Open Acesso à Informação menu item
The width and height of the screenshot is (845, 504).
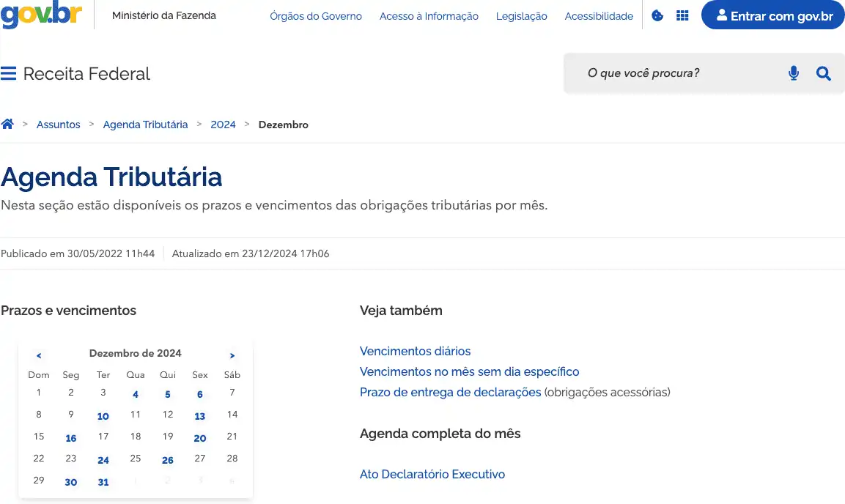coord(429,16)
